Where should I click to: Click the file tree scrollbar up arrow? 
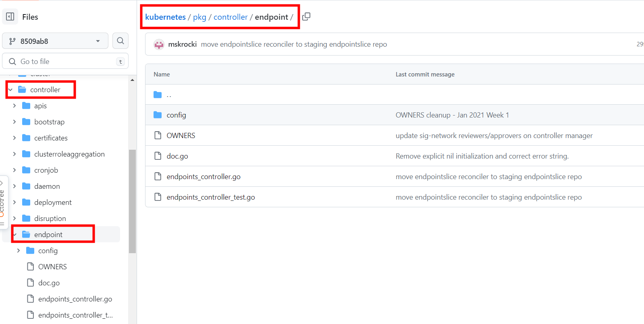132,80
